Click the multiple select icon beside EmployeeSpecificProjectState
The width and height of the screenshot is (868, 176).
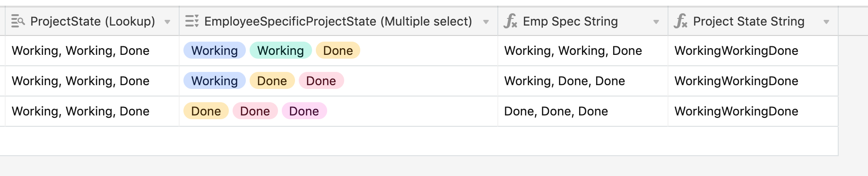(192, 21)
